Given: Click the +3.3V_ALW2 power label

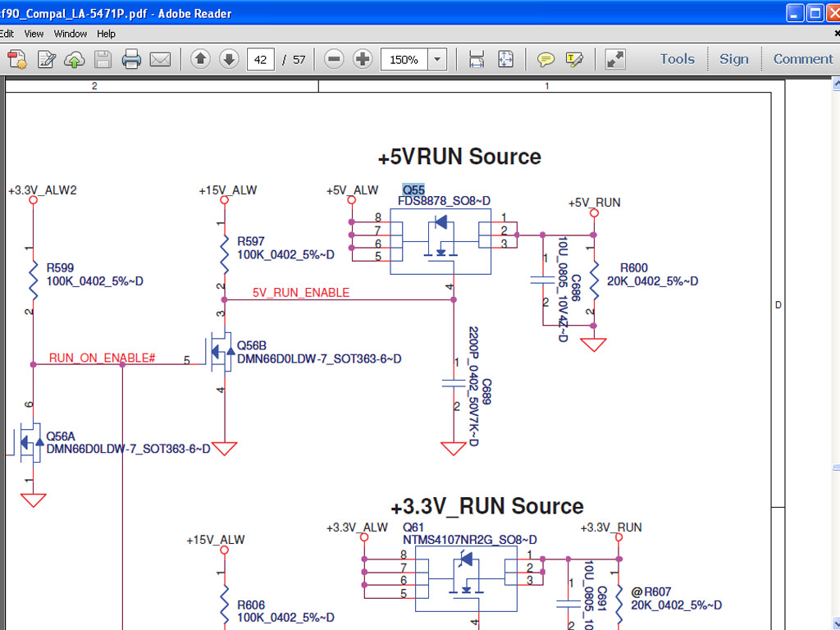Looking at the screenshot, I should pyautogui.click(x=43, y=190).
